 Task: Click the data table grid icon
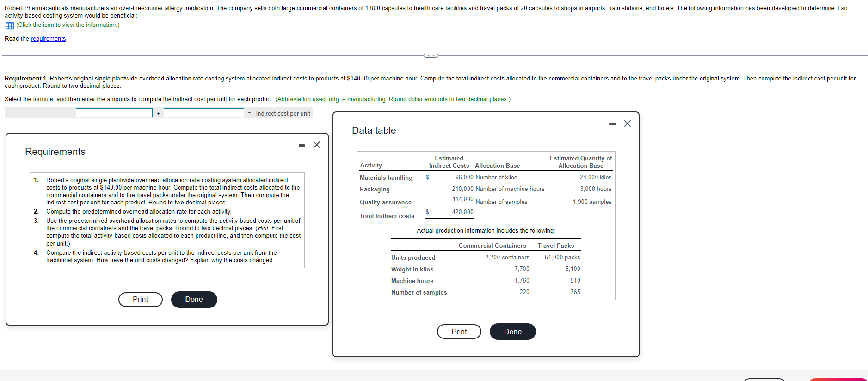(10, 25)
